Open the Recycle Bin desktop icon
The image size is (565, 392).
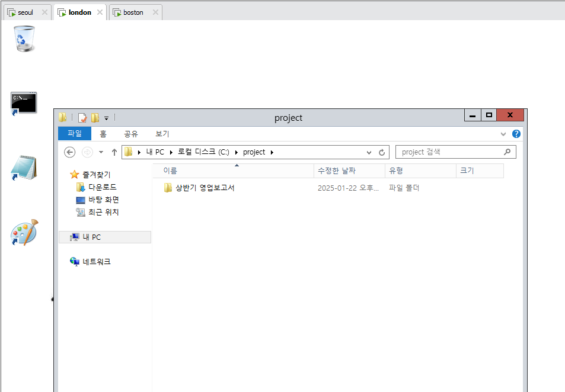(x=24, y=38)
